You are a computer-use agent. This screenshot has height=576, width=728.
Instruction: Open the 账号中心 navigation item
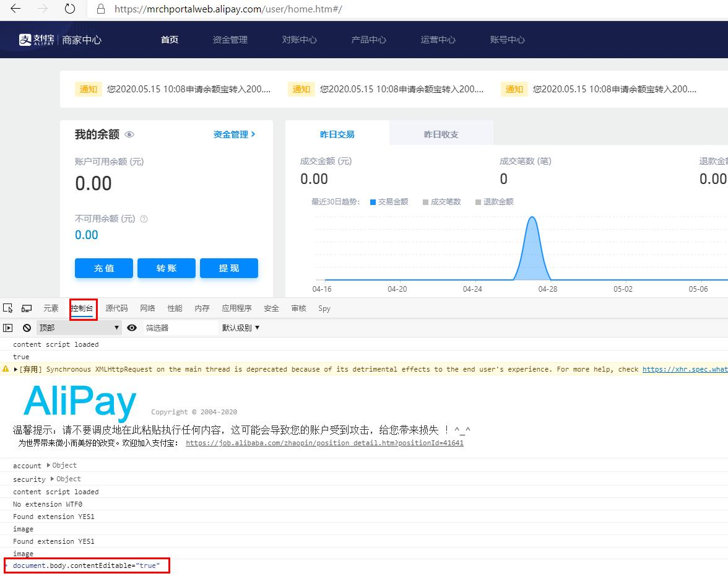(508, 40)
